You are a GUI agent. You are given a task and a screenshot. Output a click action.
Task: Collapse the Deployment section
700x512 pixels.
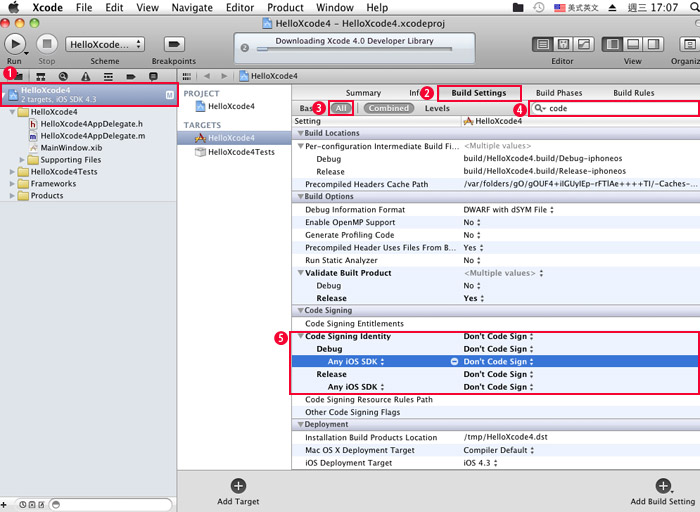300,425
